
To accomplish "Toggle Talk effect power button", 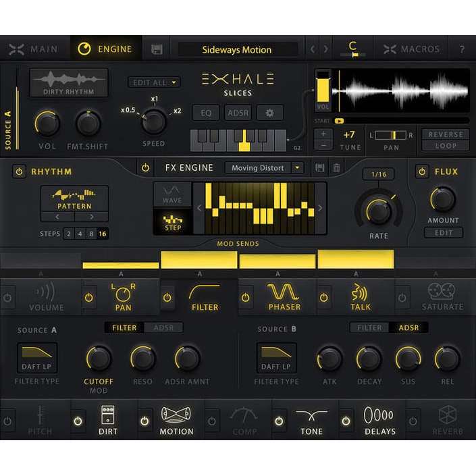I will click(x=323, y=298).
